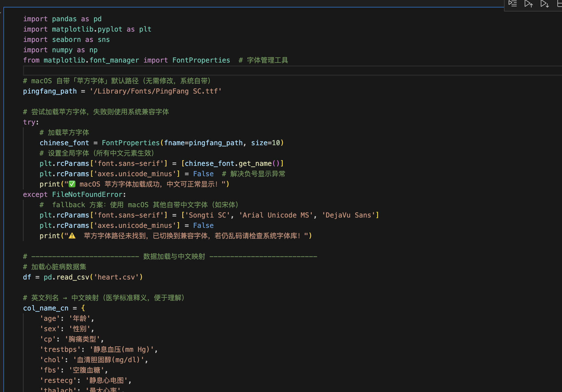Click the Run by Line icon
Viewport: 562px width, 392px height.
(x=513, y=4)
